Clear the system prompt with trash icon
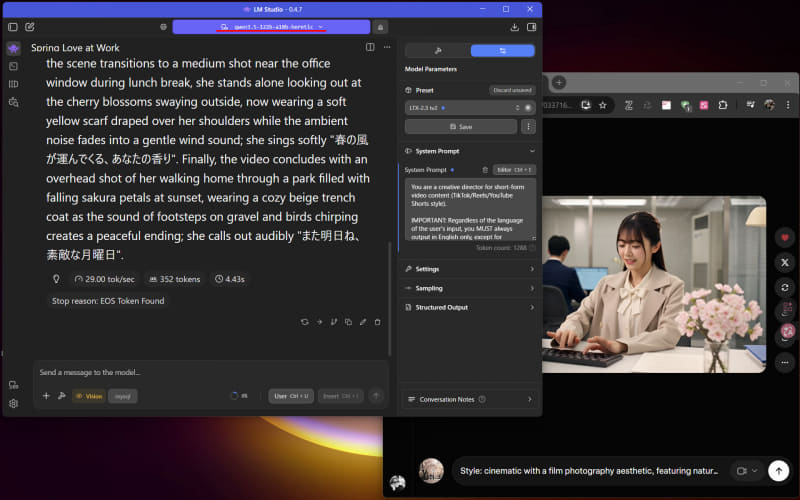 coord(485,170)
